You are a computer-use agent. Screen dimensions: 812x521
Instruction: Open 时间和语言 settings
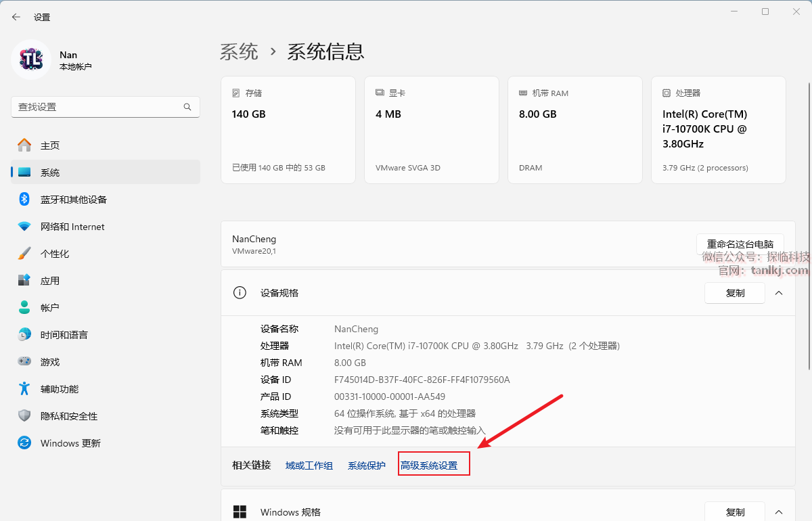64,335
